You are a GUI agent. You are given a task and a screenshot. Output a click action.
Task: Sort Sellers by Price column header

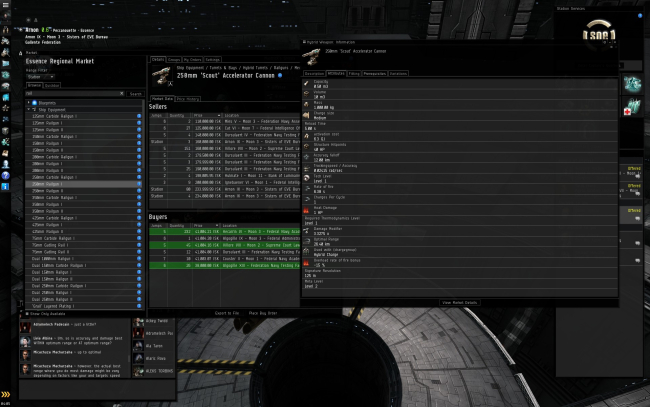206,115
